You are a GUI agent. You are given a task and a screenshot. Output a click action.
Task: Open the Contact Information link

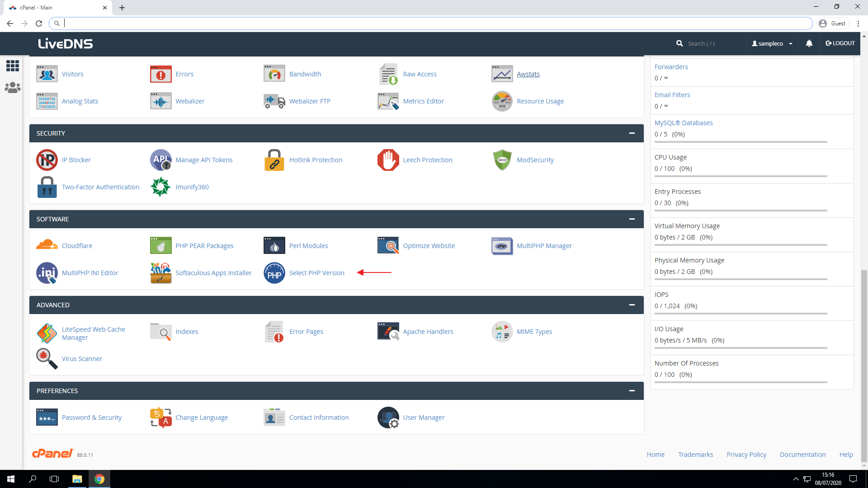[x=319, y=418]
